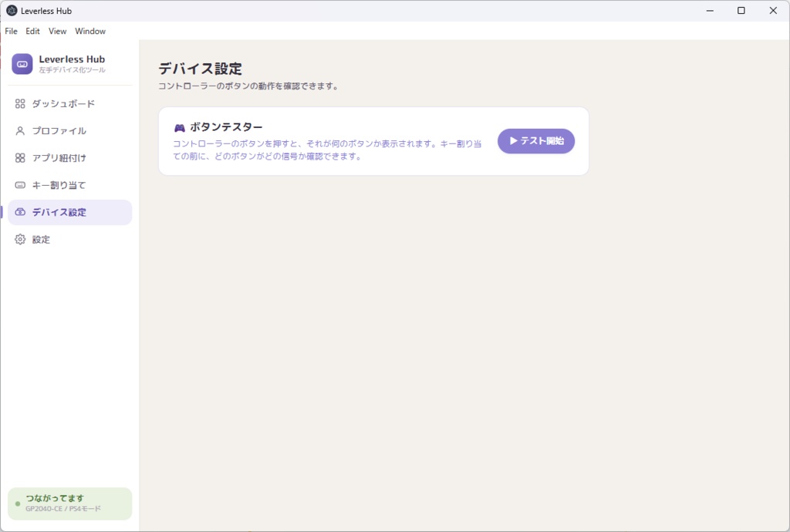This screenshot has width=790, height=532.
Task: Click the keyboard icon for key assignment
Action: 20,185
